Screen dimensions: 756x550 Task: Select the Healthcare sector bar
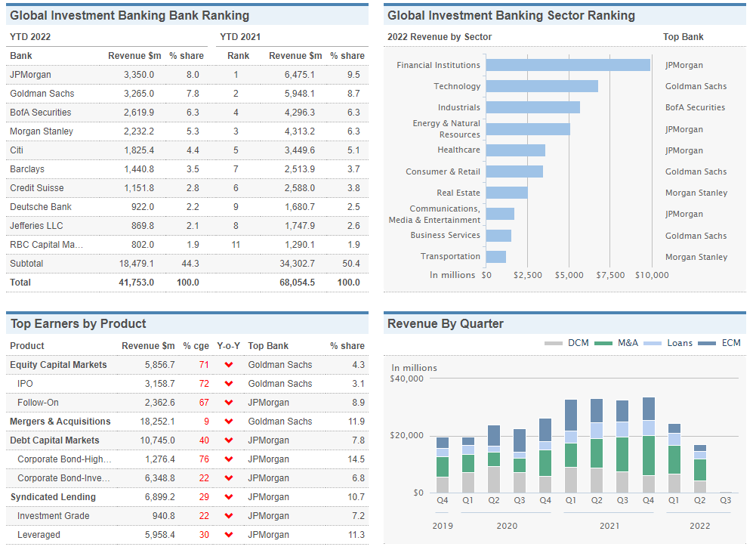click(x=515, y=150)
